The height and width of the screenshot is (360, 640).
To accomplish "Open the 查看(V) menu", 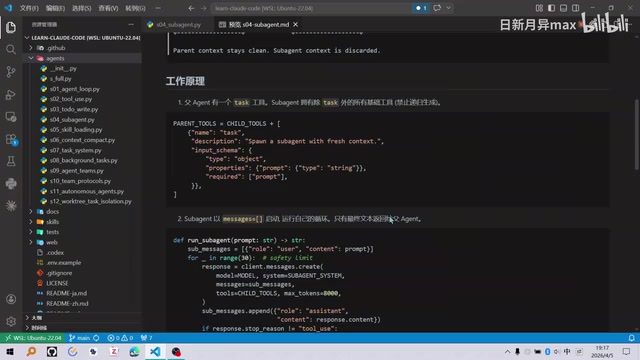I will click(108, 8).
